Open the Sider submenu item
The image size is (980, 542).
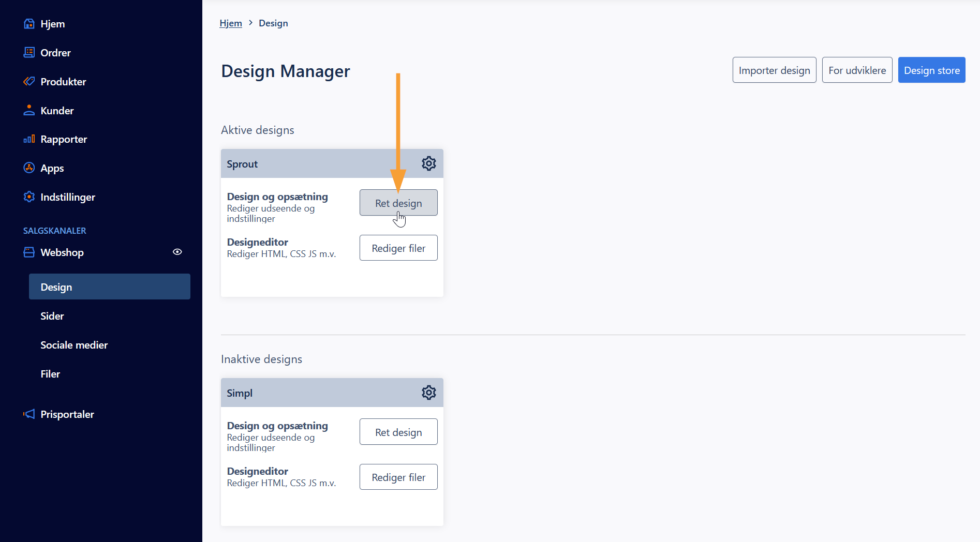pyautogui.click(x=52, y=316)
